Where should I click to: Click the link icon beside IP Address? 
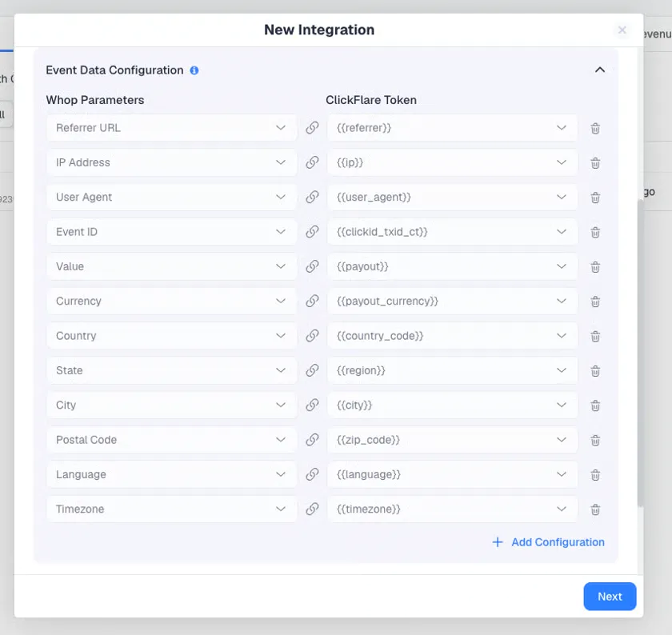tap(312, 162)
